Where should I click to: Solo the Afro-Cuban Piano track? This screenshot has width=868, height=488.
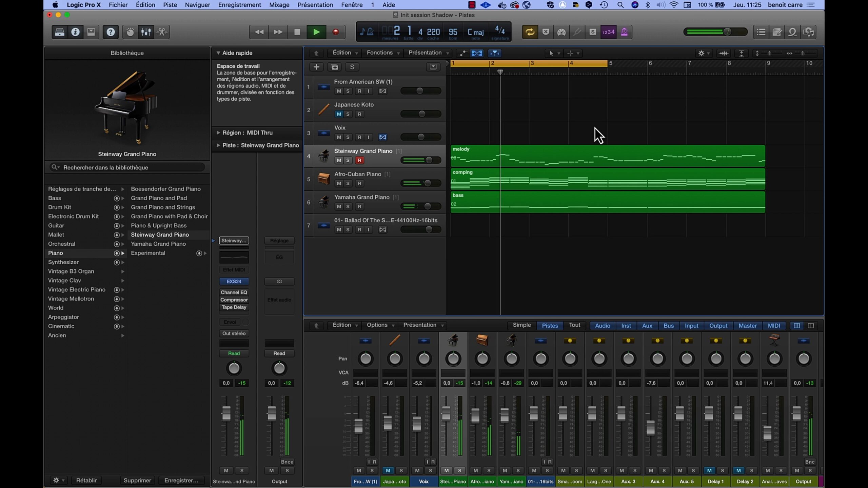pyautogui.click(x=348, y=183)
